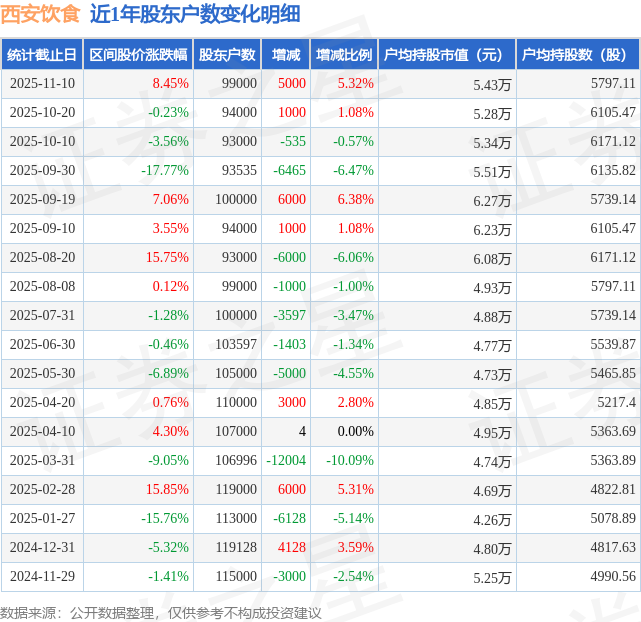Select the 股东户数 column header
The image size is (641, 622).
[227, 54]
